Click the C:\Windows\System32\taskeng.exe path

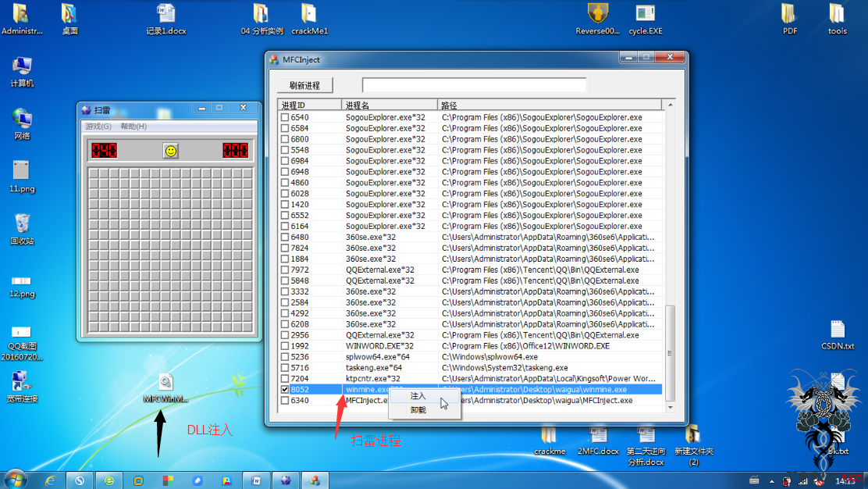pos(504,368)
